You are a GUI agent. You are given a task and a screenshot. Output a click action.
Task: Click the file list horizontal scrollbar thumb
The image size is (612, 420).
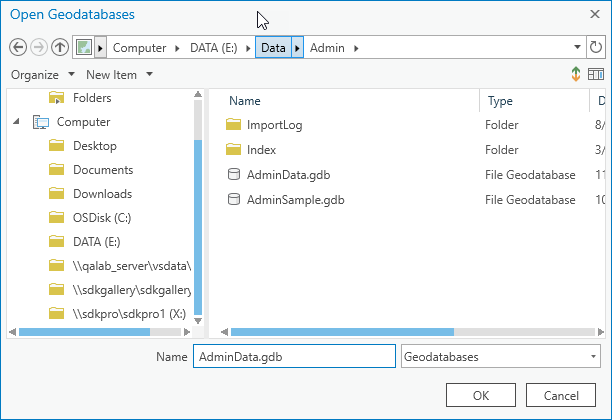point(342,332)
